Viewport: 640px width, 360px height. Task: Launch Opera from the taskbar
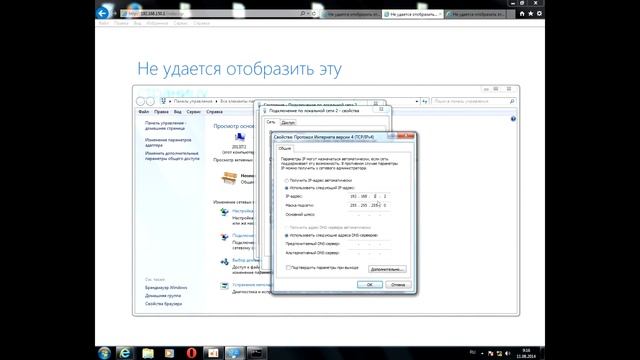(191, 353)
